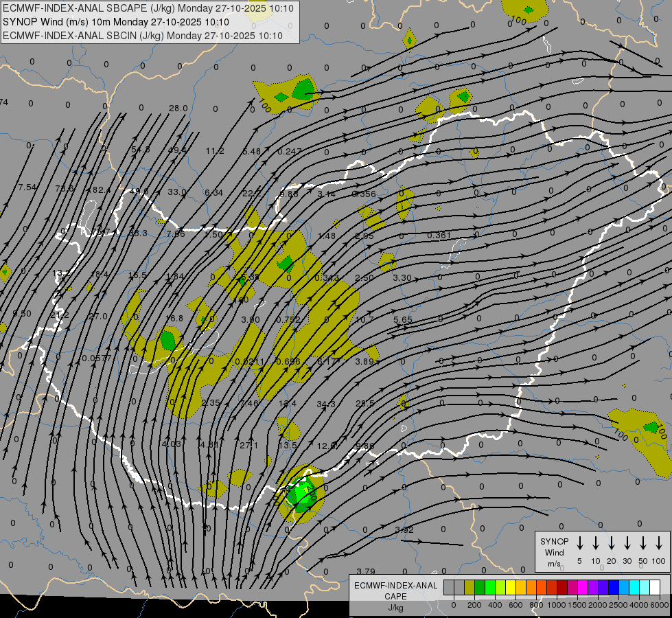672x618 pixels.
Task: Click the map value 9.50
Action: pyautogui.click(x=22, y=314)
